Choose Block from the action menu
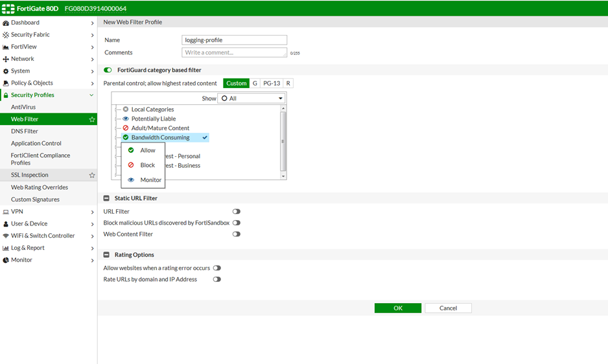Screen dimensions: 608x364 click(147, 165)
